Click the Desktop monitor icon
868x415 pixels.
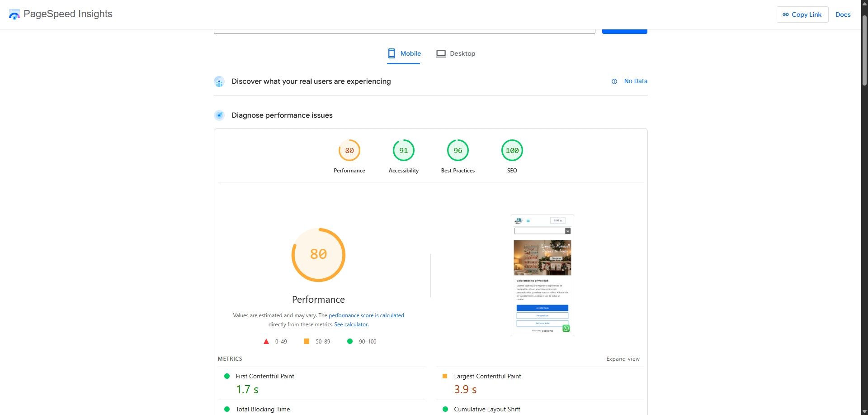point(441,53)
